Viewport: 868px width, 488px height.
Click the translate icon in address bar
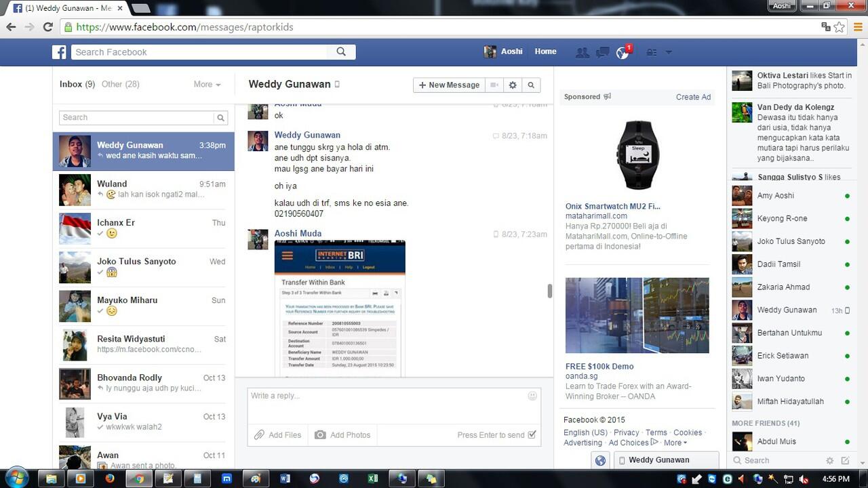tap(826, 27)
